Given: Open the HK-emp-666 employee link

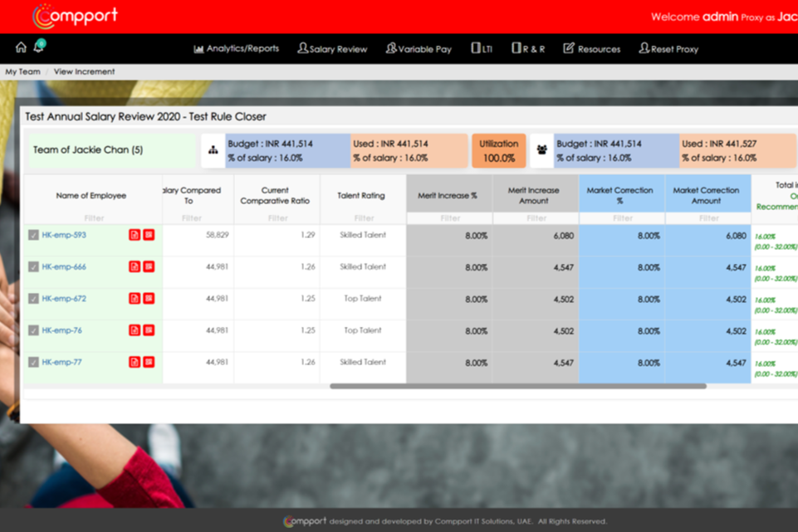Looking at the screenshot, I should point(64,266).
